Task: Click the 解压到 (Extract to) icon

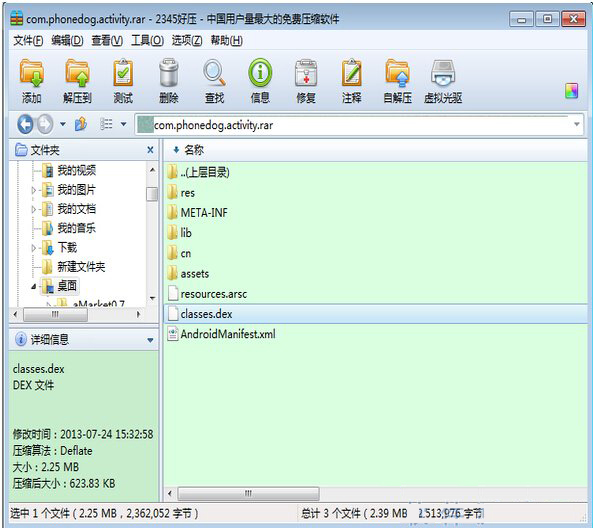Action: (77, 81)
